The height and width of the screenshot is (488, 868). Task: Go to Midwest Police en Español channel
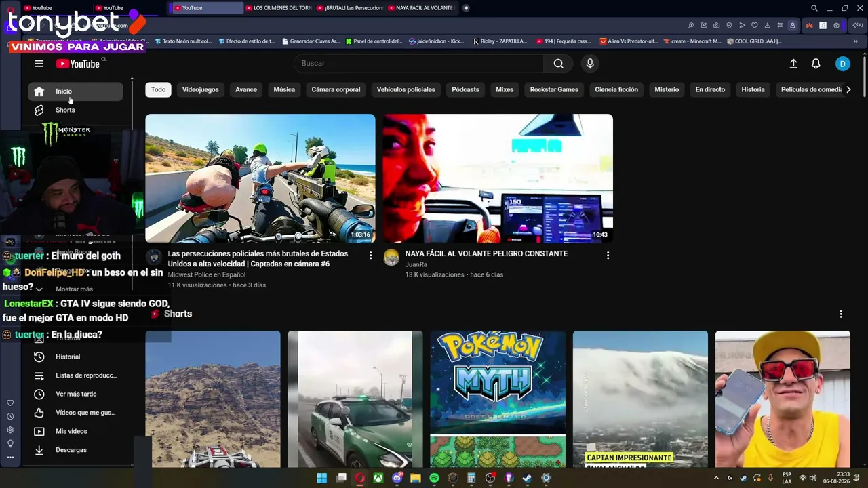207,274
